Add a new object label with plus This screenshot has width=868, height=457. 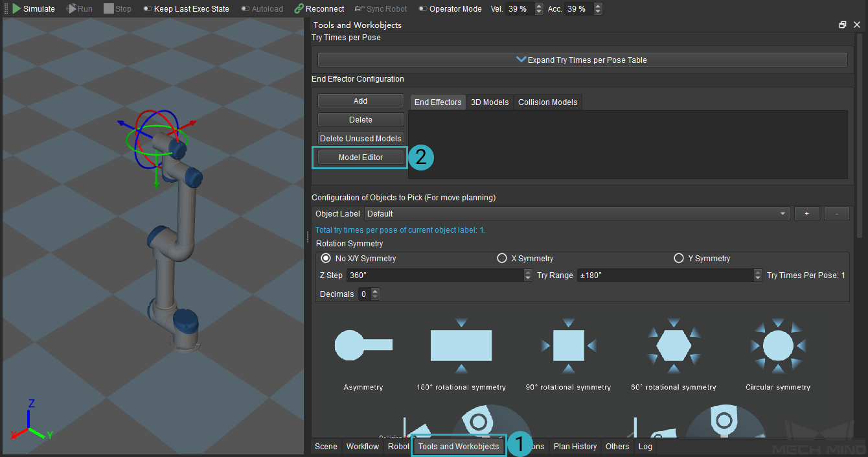click(807, 214)
